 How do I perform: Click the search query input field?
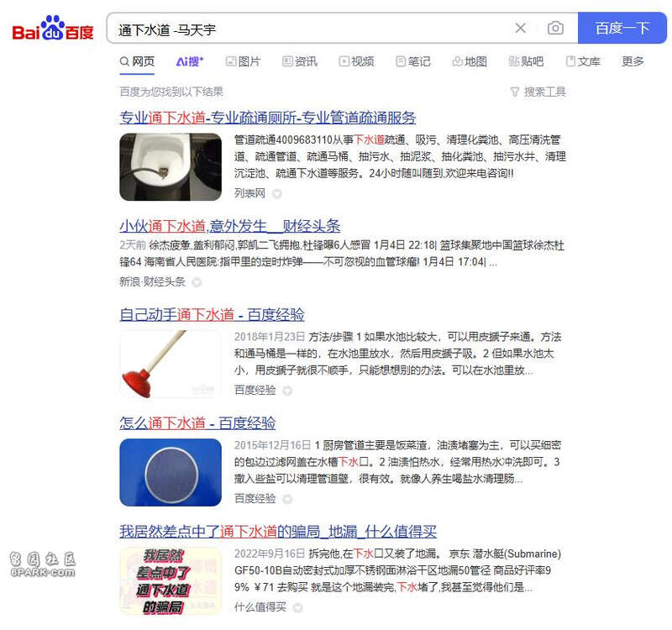[x=308, y=29]
